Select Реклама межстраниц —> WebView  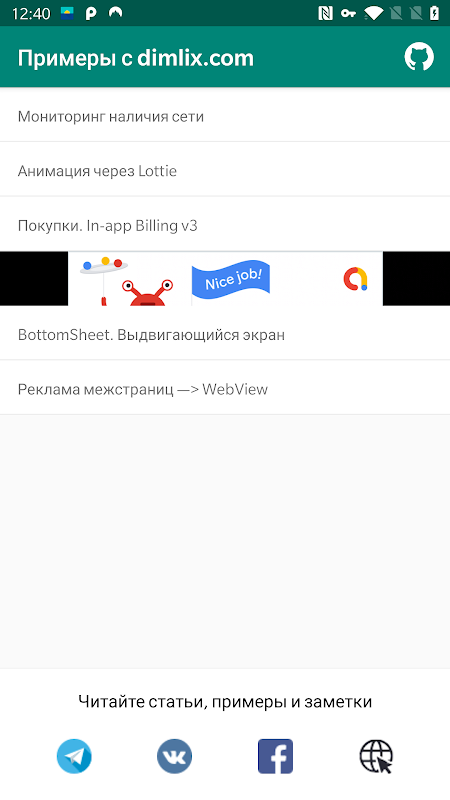[x=225, y=388]
